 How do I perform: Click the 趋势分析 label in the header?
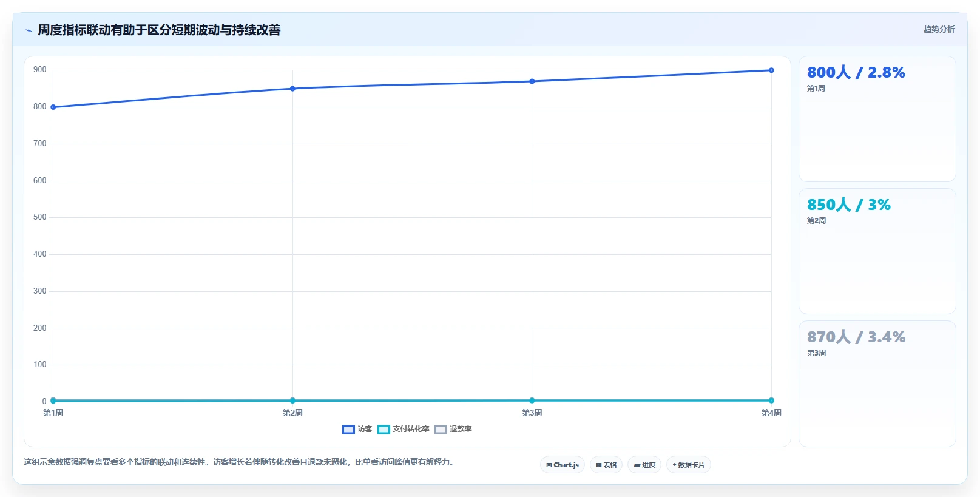pos(939,29)
